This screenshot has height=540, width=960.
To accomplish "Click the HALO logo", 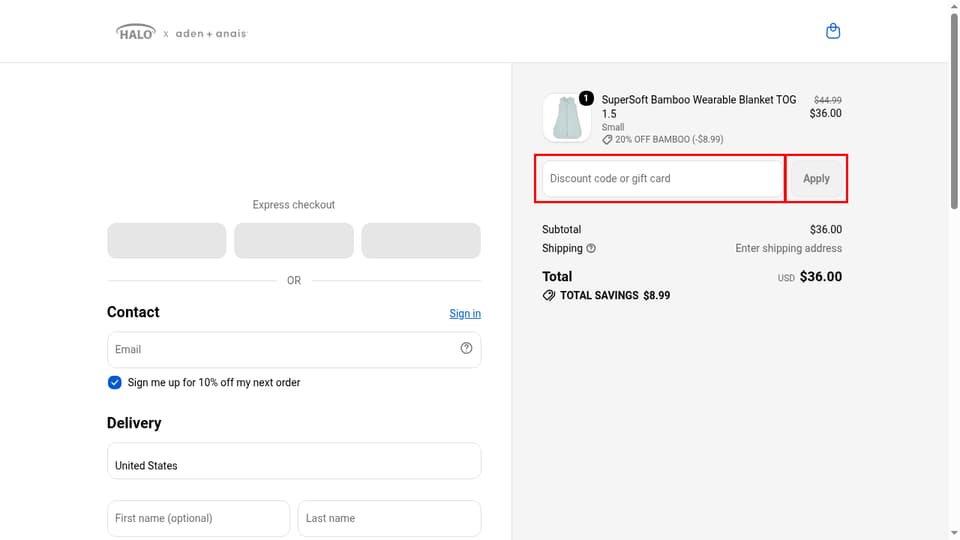I will 136,32.
